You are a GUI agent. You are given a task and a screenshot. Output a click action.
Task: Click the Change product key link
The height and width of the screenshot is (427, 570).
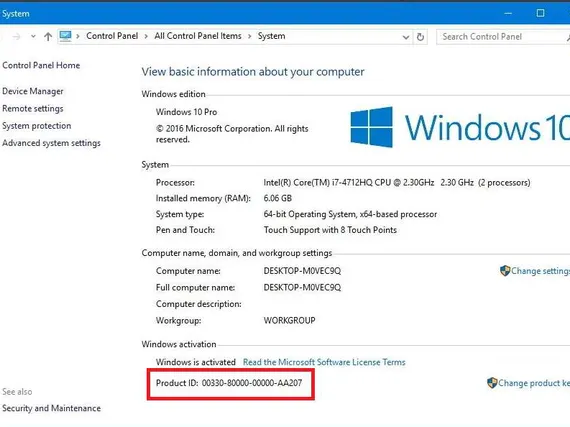(x=534, y=383)
